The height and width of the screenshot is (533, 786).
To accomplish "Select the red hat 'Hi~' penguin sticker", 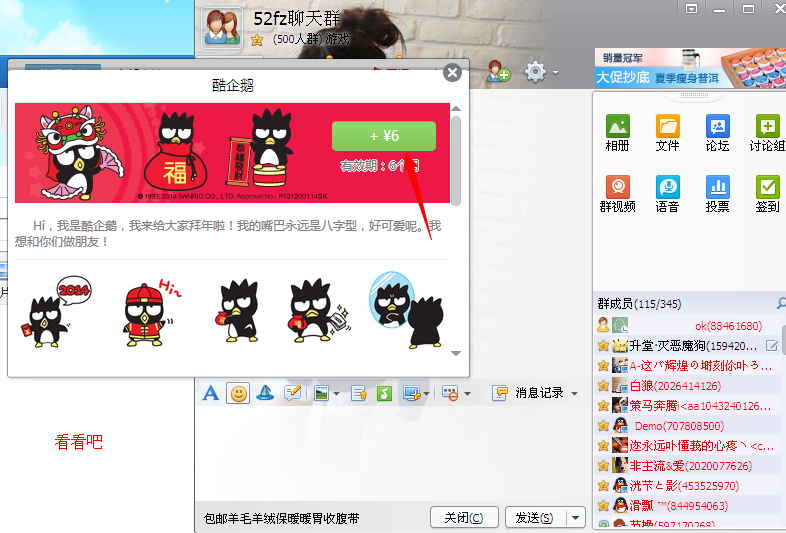I will coord(150,313).
